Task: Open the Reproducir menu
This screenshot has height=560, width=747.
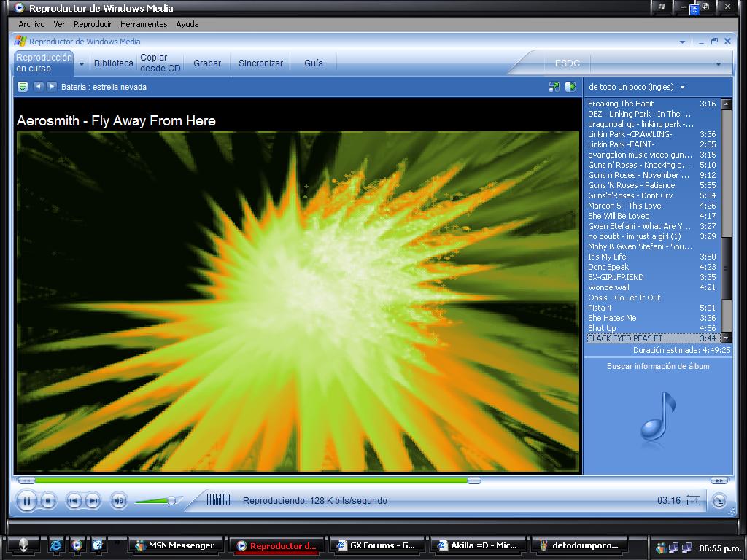Action: (93, 24)
